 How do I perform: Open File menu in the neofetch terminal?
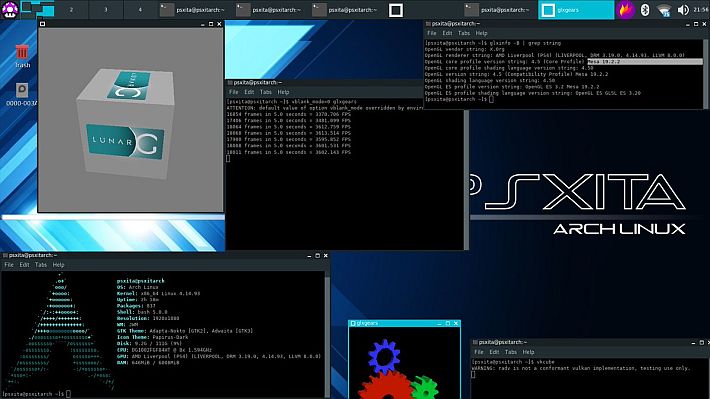[x=9, y=265]
